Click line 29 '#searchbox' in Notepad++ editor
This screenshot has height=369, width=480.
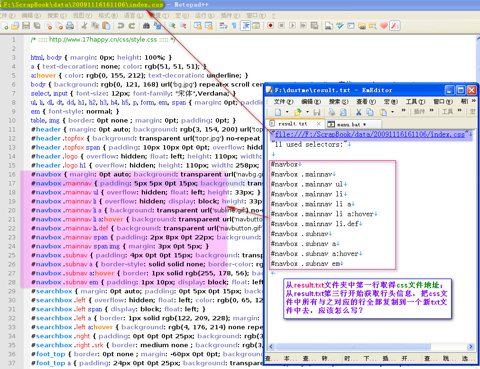click(x=147, y=291)
